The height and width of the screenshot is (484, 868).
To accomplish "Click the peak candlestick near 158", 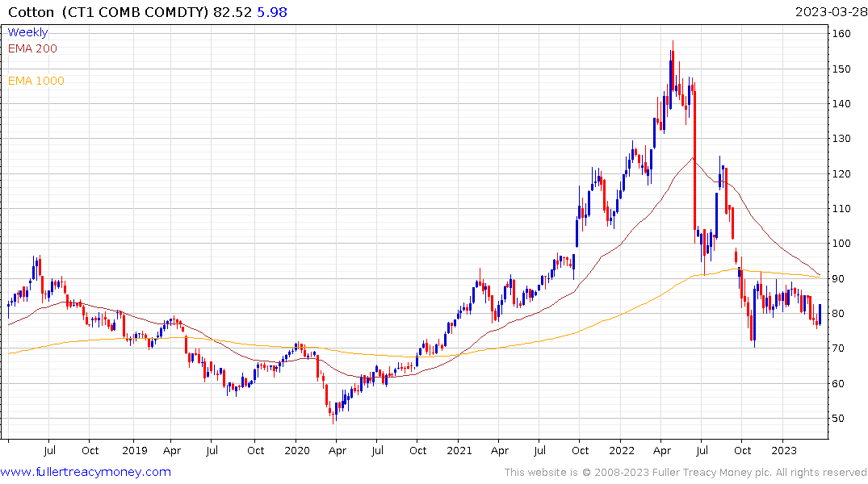I will coord(673,65).
